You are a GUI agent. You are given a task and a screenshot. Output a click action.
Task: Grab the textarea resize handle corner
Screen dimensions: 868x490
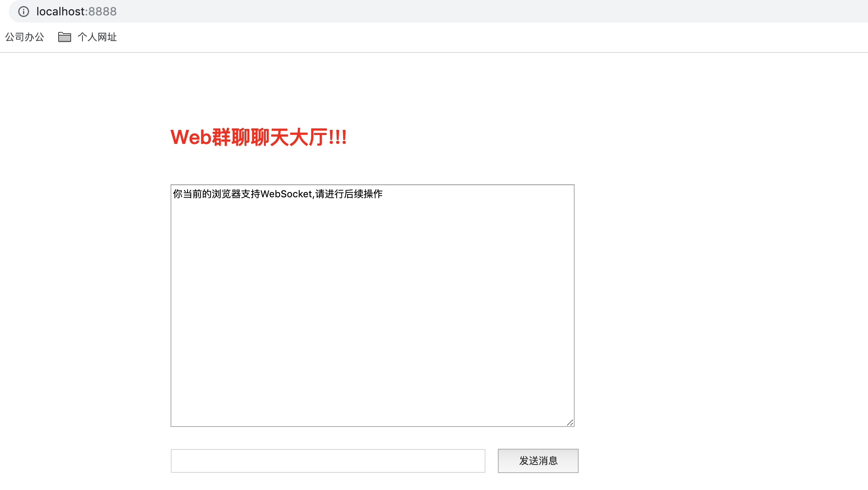570,422
